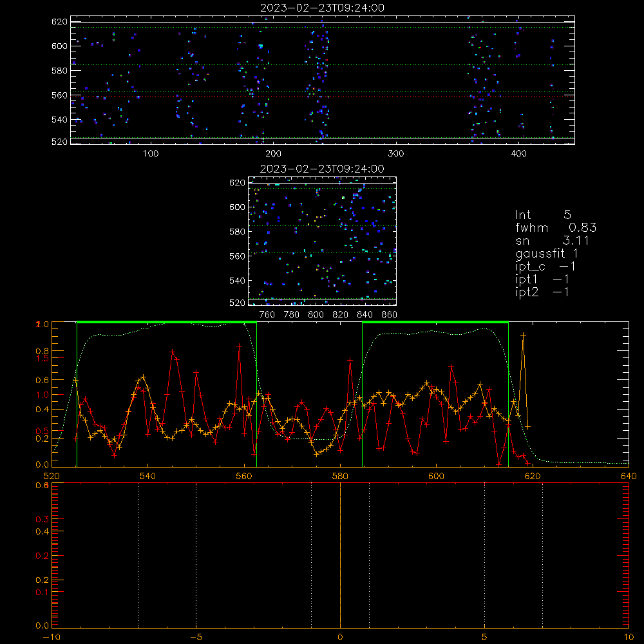This screenshot has width=644, height=644.
Task: Click x-axis label 780 on middle panel
Action: pyautogui.click(x=292, y=315)
